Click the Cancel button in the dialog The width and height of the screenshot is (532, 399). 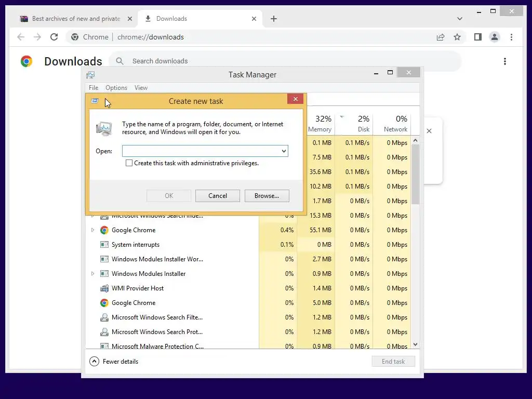tap(218, 196)
